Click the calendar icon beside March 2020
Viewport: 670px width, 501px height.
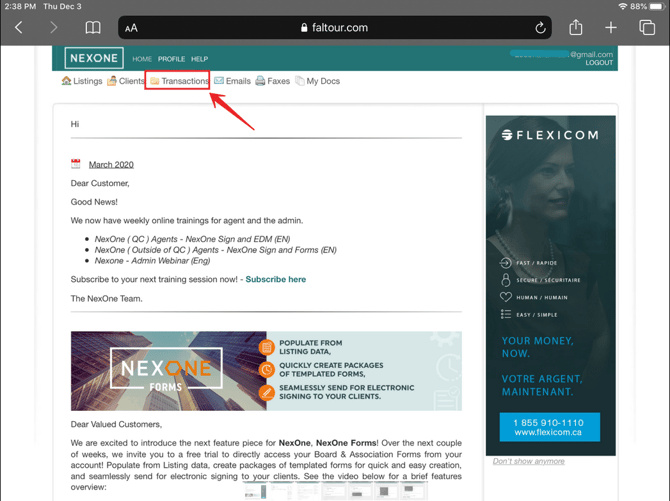point(76,164)
